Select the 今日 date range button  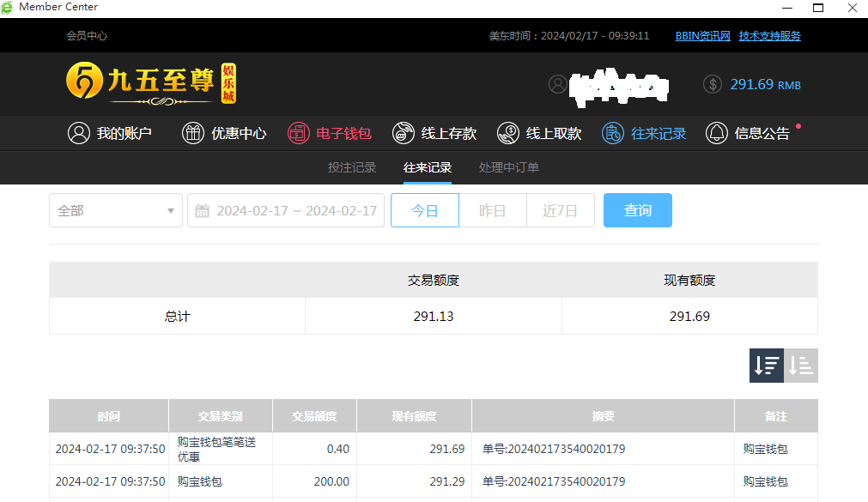425,210
